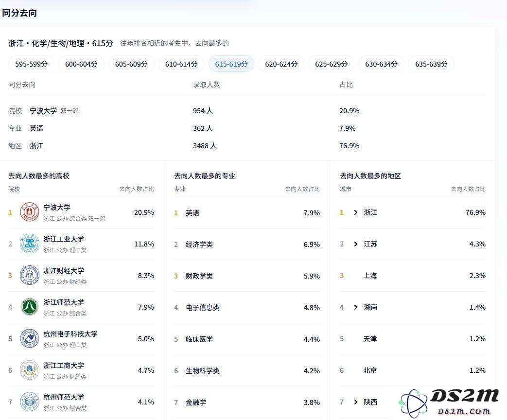Viewport: 507px width, 420px height.
Task: Click 6.9% share for 经济学类
Action: (x=312, y=245)
